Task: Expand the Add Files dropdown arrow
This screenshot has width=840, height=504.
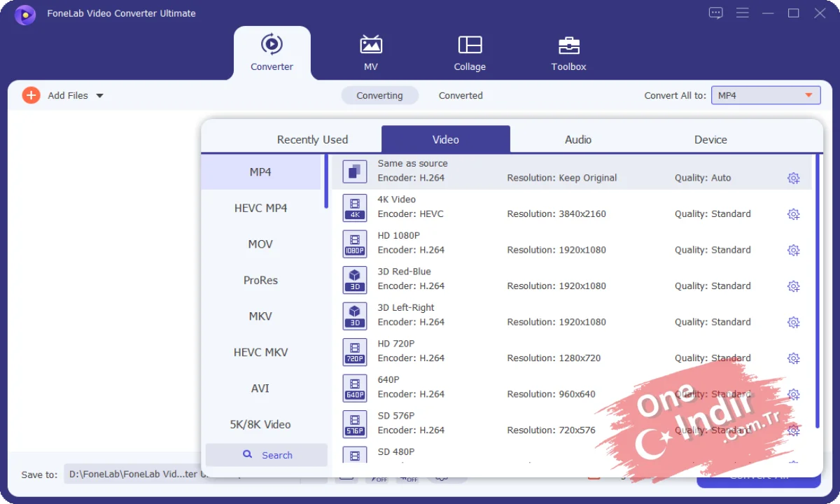Action: (99, 96)
